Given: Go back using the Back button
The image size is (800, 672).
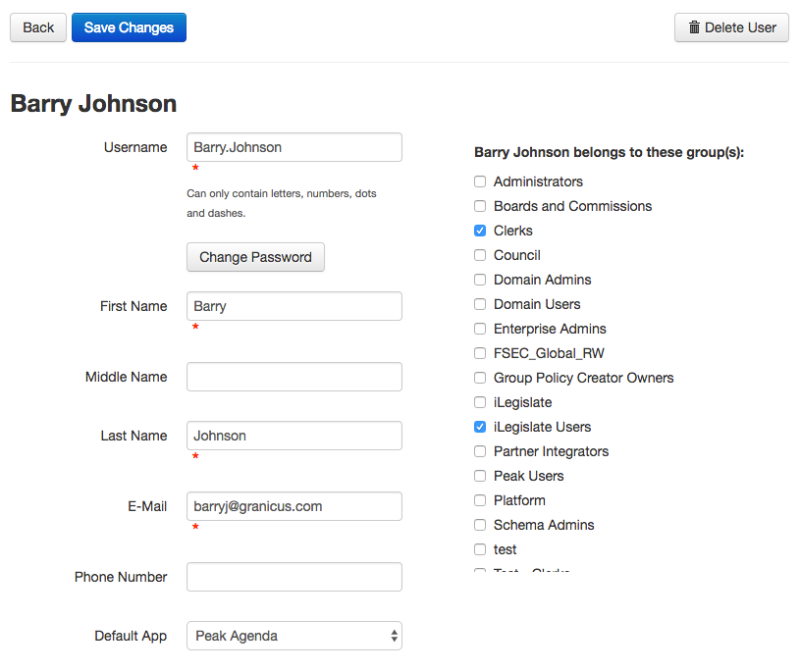Looking at the screenshot, I should pyautogui.click(x=38, y=27).
